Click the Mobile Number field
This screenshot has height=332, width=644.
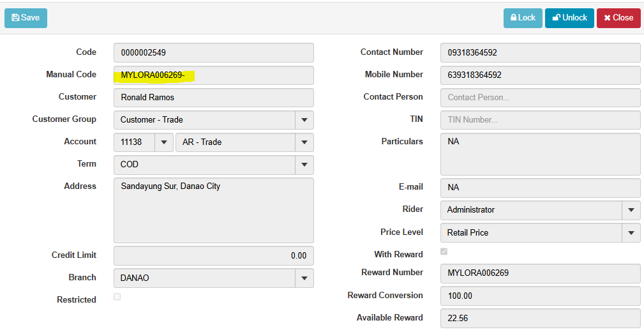[x=540, y=75]
